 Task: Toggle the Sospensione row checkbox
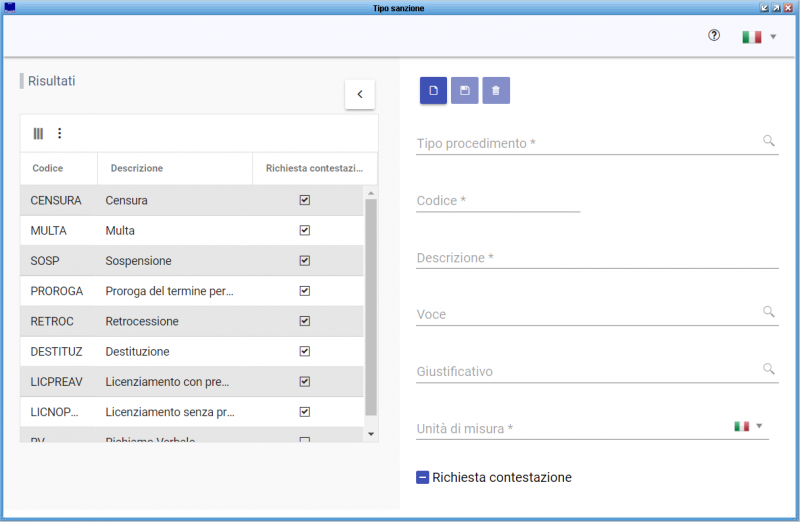click(x=305, y=261)
